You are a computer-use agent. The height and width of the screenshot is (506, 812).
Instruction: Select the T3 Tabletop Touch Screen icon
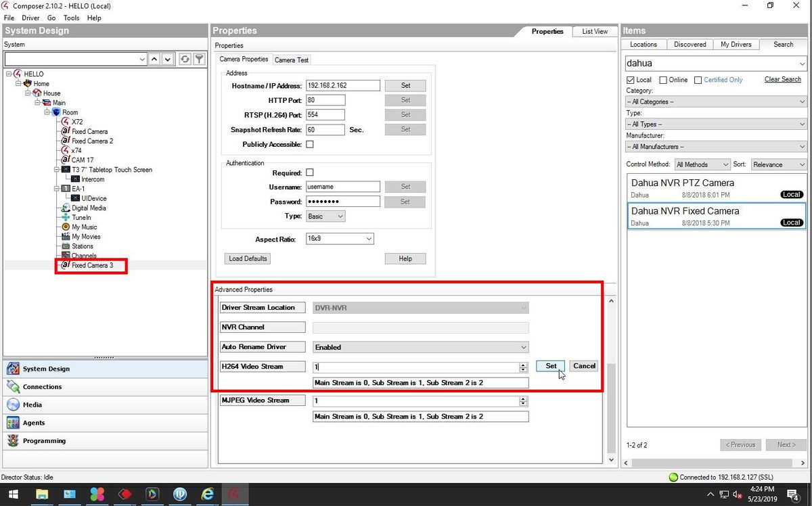(x=66, y=170)
